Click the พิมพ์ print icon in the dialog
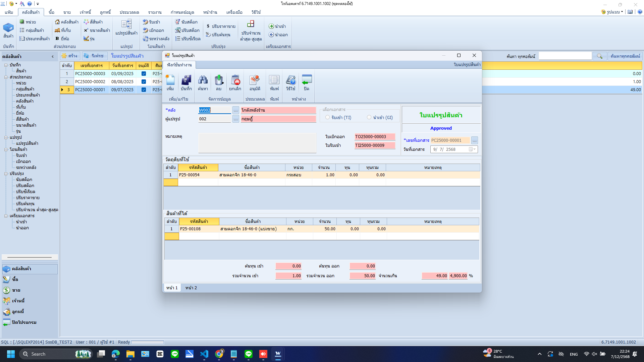Image resolution: width=644 pixels, height=362 pixels. coord(274,82)
